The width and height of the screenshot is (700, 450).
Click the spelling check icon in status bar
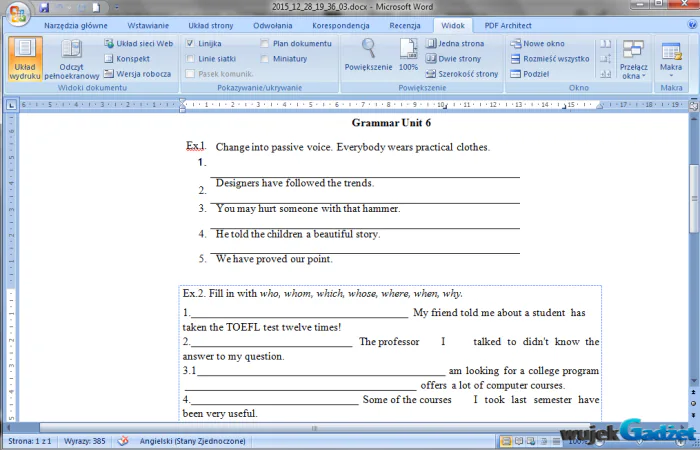tap(123, 441)
